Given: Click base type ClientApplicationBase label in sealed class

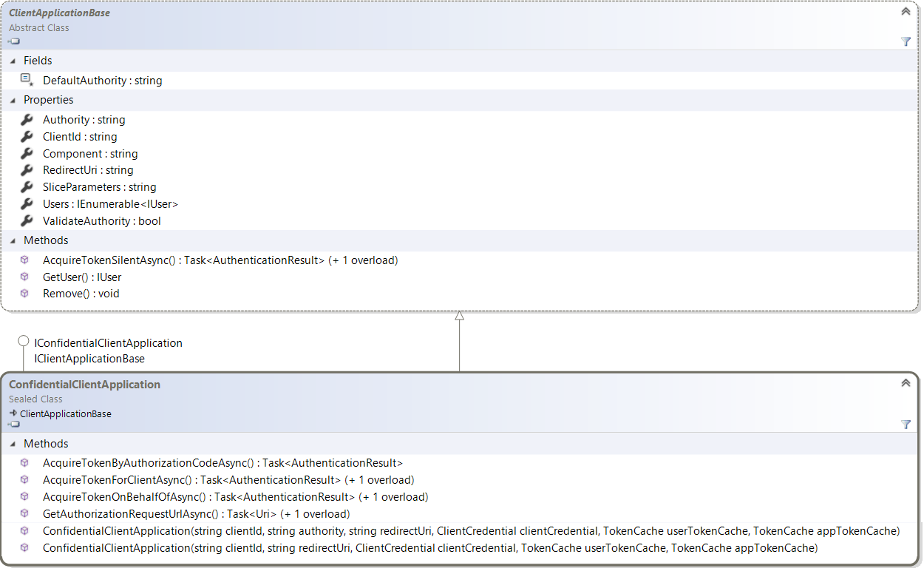Looking at the screenshot, I should pos(66,413).
